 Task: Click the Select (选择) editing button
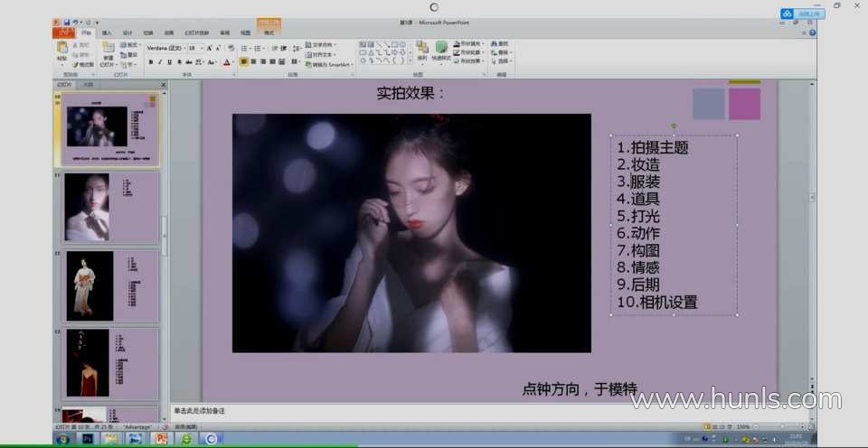point(502,61)
